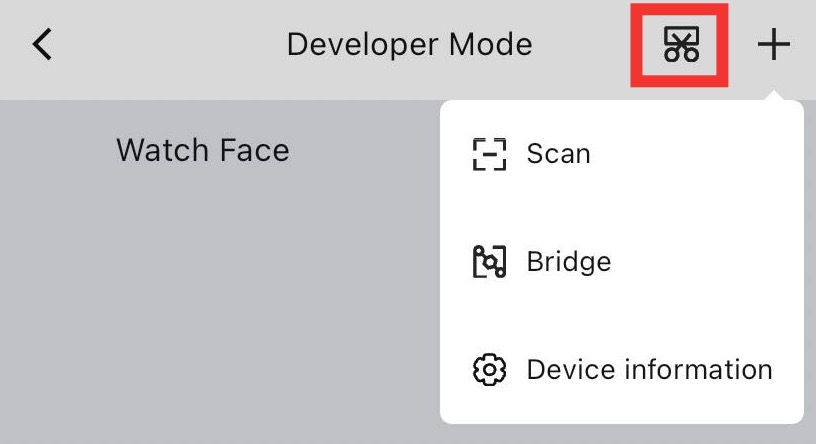Image resolution: width=816 pixels, height=444 pixels.
Task: Click the word Scan in the menu
Action: pos(558,154)
